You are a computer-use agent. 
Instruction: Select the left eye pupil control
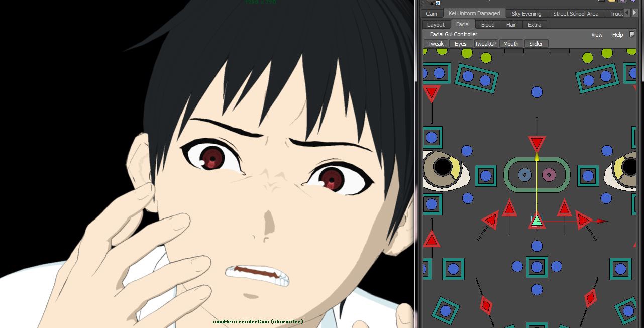(442, 166)
